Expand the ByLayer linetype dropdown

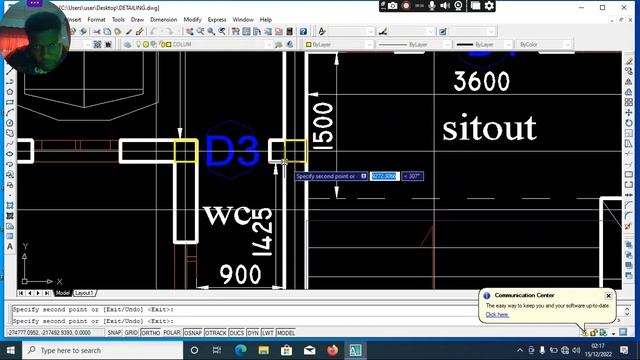pyautogui.click(x=447, y=44)
